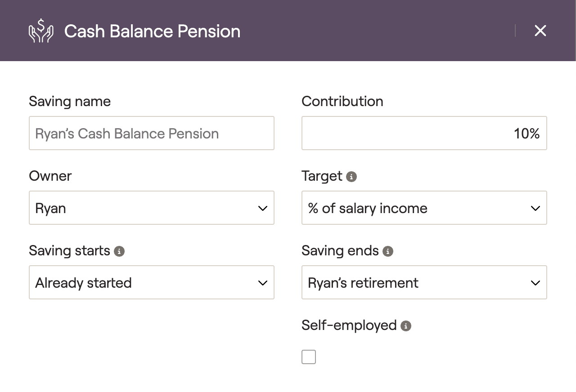Click the chevron arrow in Target field
The height and width of the screenshot is (392, 576).
tap(535, 208)
